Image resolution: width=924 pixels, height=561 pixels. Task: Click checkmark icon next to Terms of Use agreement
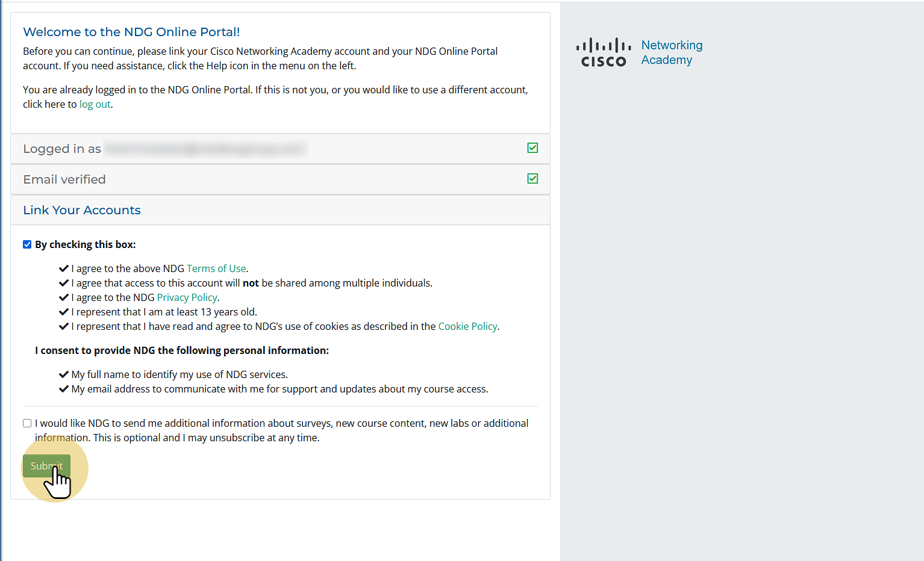click(x=64, y=268)
